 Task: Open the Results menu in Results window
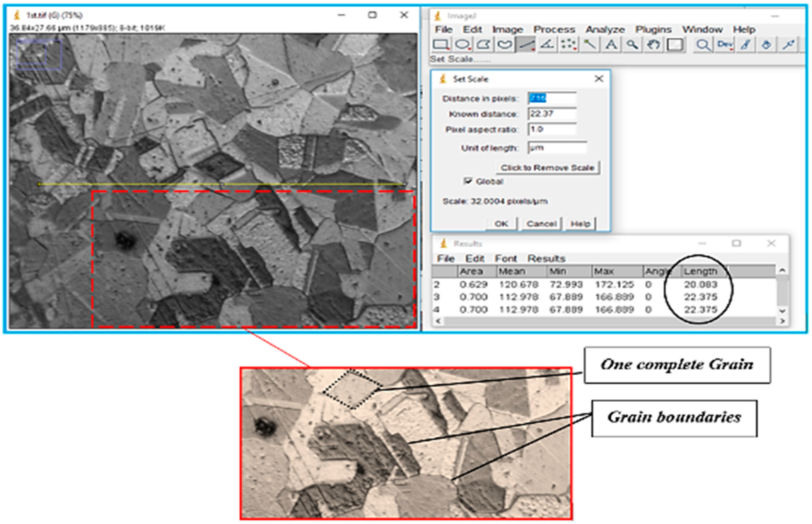547,258
